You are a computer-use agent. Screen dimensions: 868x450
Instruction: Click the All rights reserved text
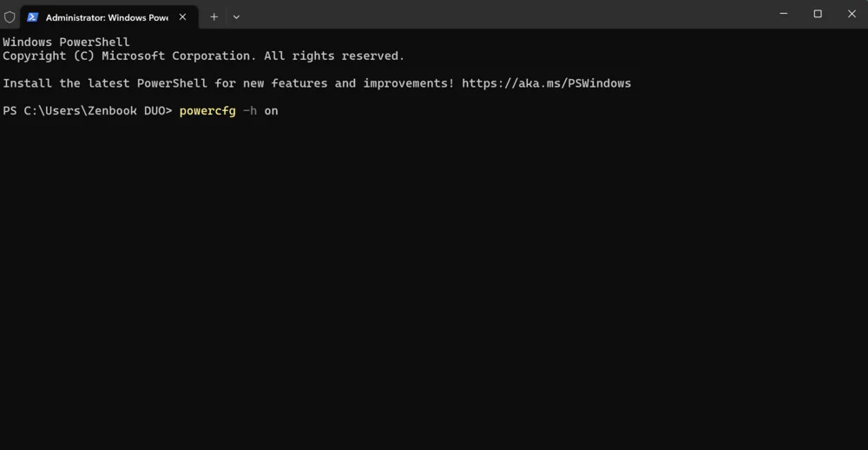334,55
